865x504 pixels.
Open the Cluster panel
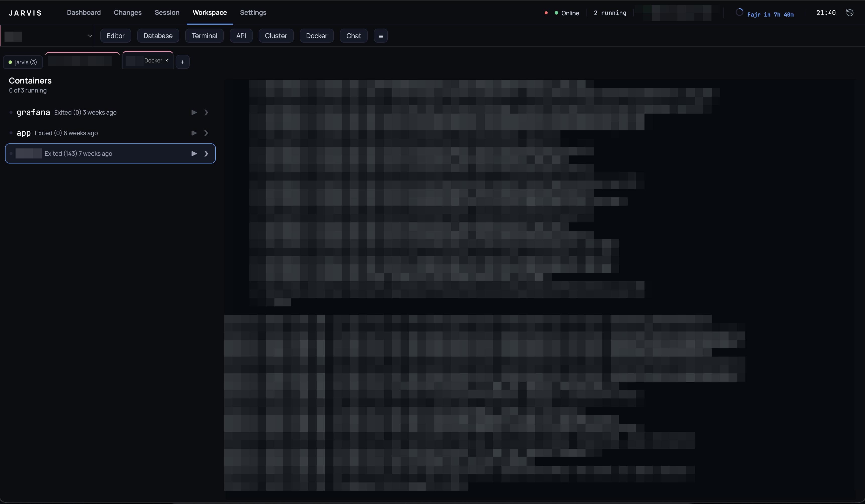point(276,36)
